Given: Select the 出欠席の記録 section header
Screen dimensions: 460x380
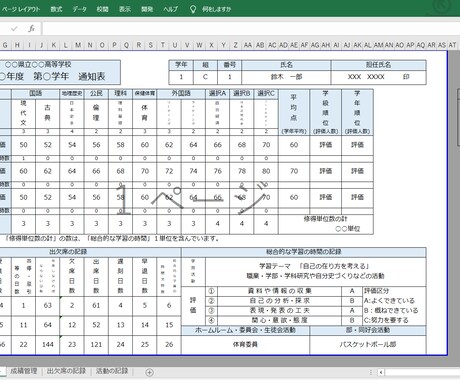Looking at the screenshot, I should [x=68, y=252].
